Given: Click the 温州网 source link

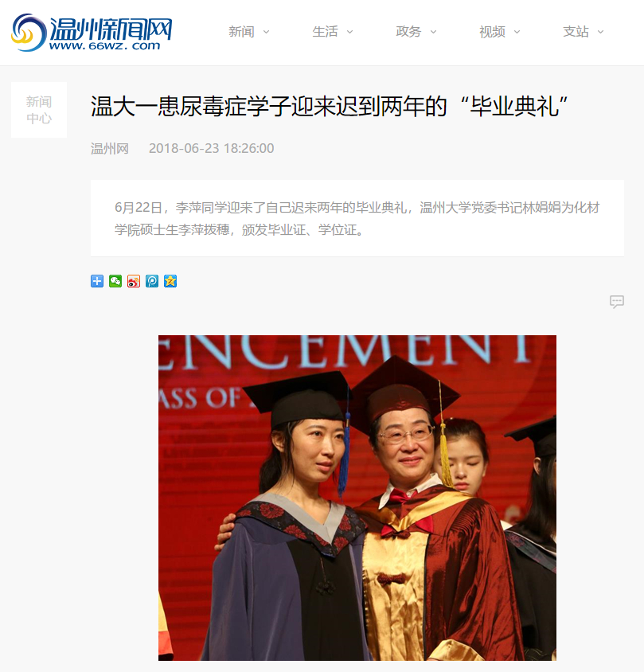Looking at the screenshot, I should tap(110, 148).
